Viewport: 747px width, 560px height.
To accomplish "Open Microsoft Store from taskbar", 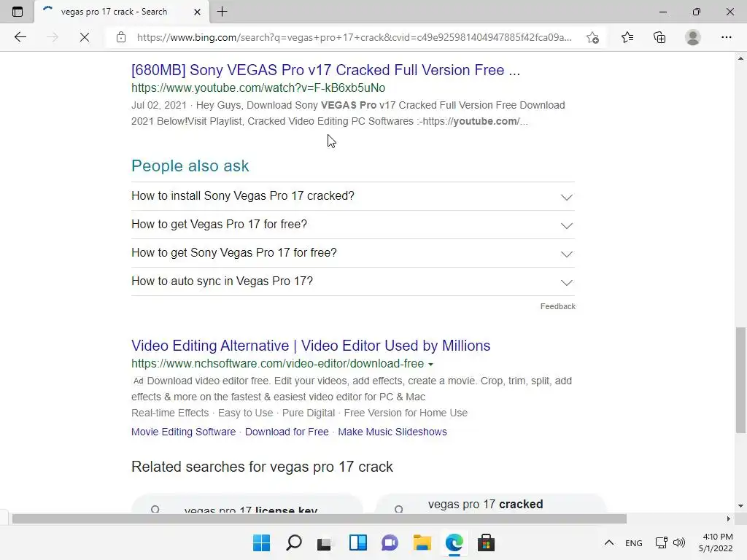I will (486, 542).
